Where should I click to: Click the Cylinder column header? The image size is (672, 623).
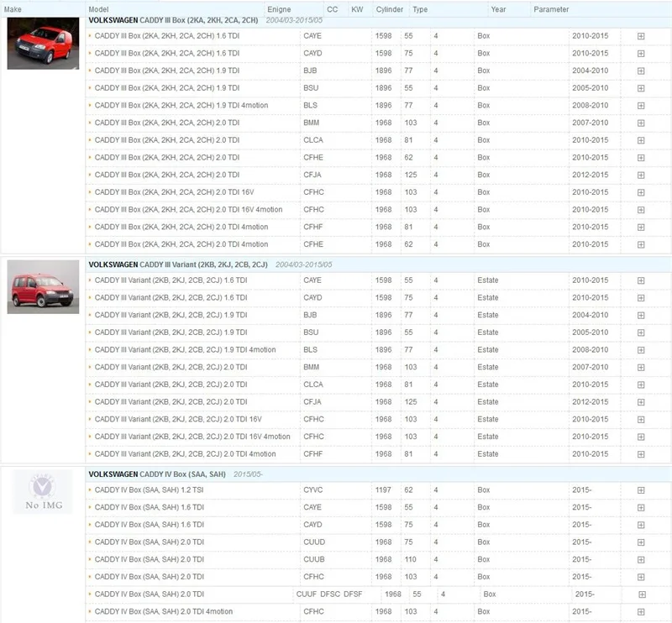[x=390, y=9]
